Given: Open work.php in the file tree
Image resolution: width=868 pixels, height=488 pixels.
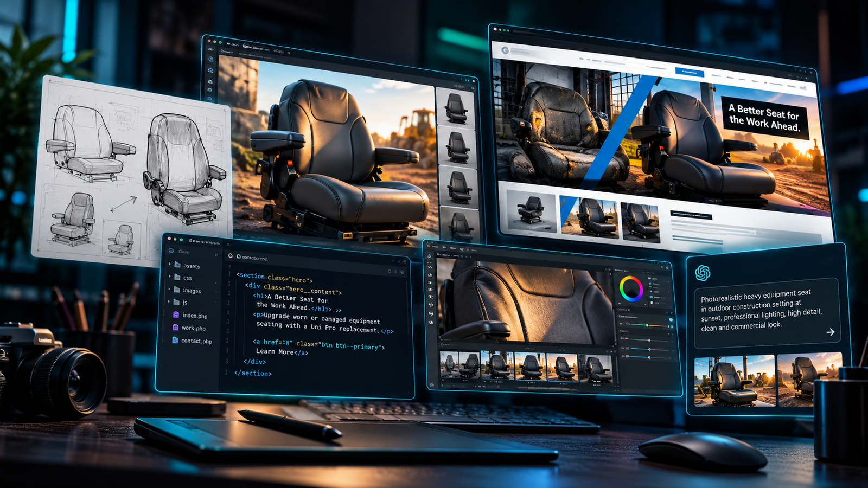Looking at the screenshot, I should [189, 328].
